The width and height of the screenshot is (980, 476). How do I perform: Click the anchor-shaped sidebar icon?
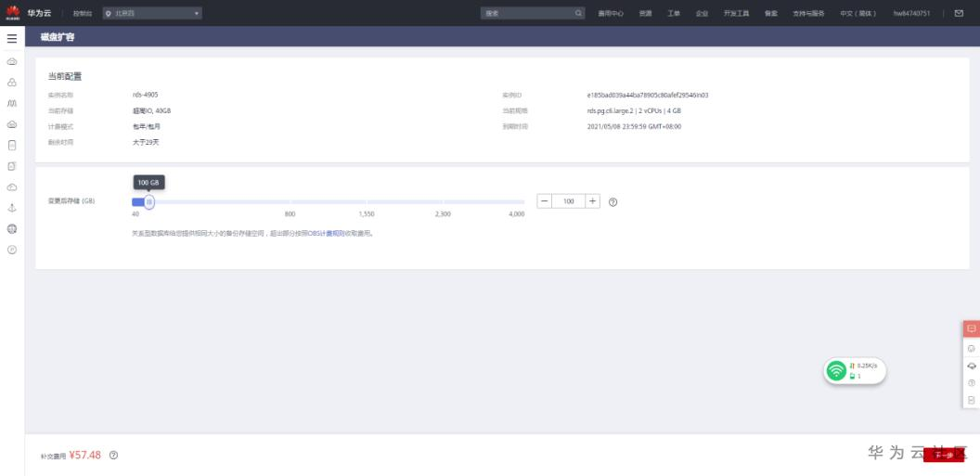[12, 208]
